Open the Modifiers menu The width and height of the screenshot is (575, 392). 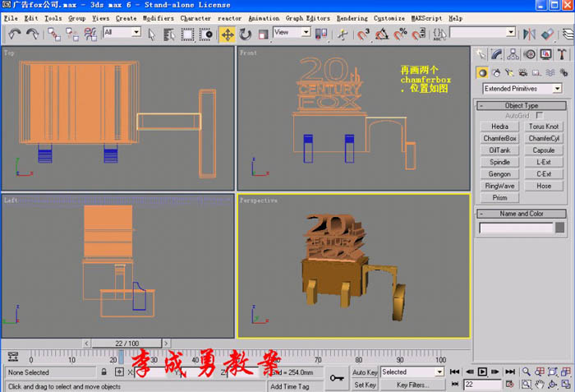159,18
